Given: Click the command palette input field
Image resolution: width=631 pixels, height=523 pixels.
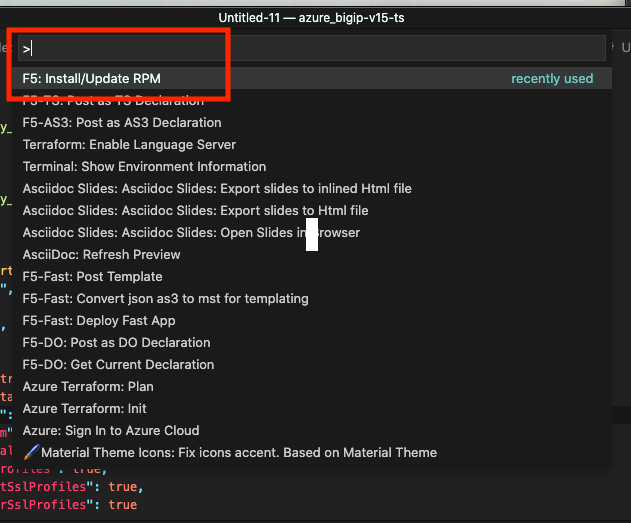Looking at the screenshot, I should point(300,47).
